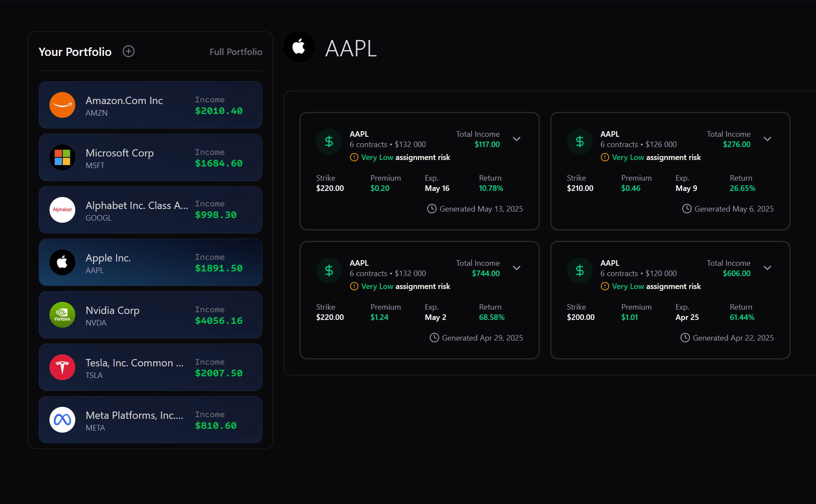Screen dimensions: 816x504
Task: Select the Tesla, Inc. Common portfolio item
Action: (x=151, y=367)
